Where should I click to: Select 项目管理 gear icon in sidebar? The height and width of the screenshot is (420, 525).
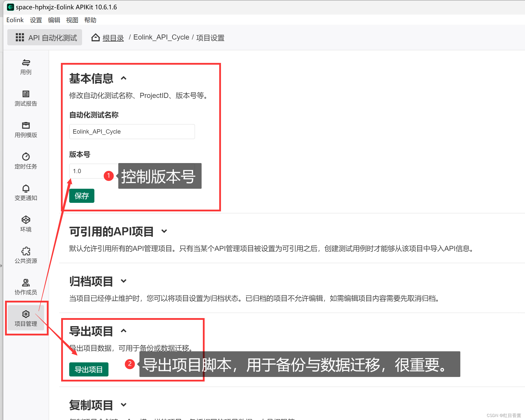point(26,314)
